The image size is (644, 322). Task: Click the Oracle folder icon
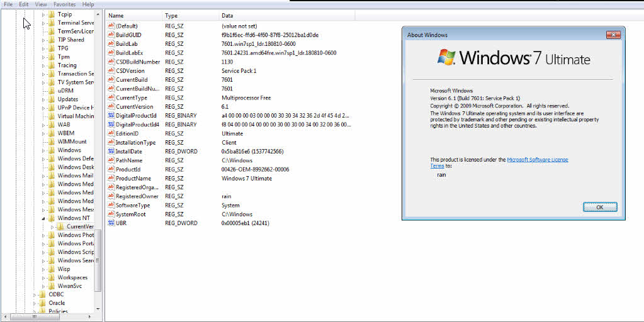click(42, 303)
